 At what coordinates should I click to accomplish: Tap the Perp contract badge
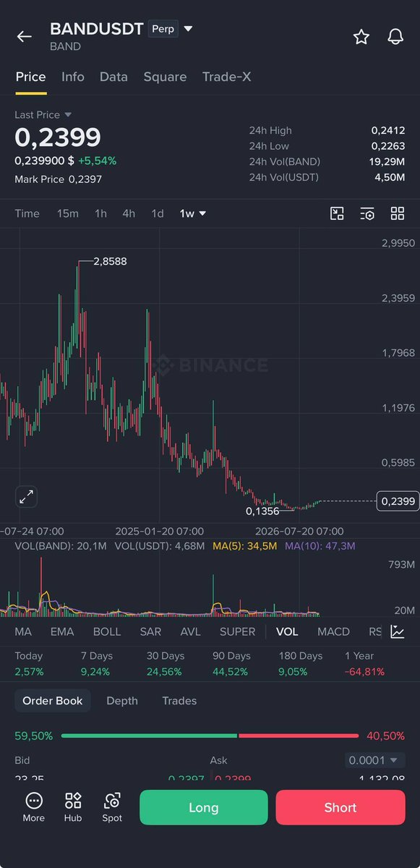(163, 29)
